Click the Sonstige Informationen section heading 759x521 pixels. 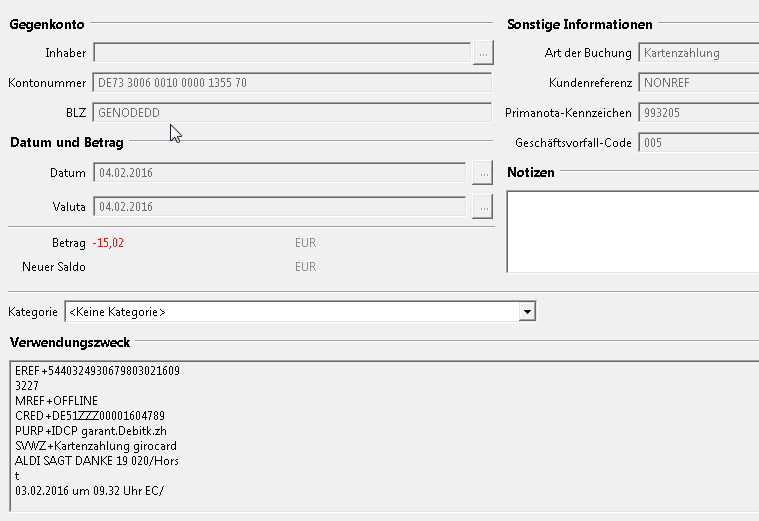tap(580, 24)
